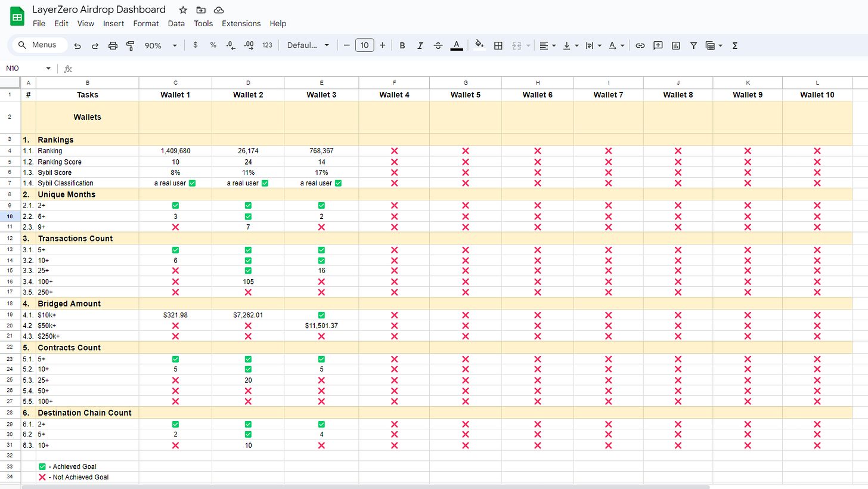Image resolution: width=868 pixels, height=489 pixels.
Task: Select the cell reading 1,409,680
Action: tap(175, 151)
